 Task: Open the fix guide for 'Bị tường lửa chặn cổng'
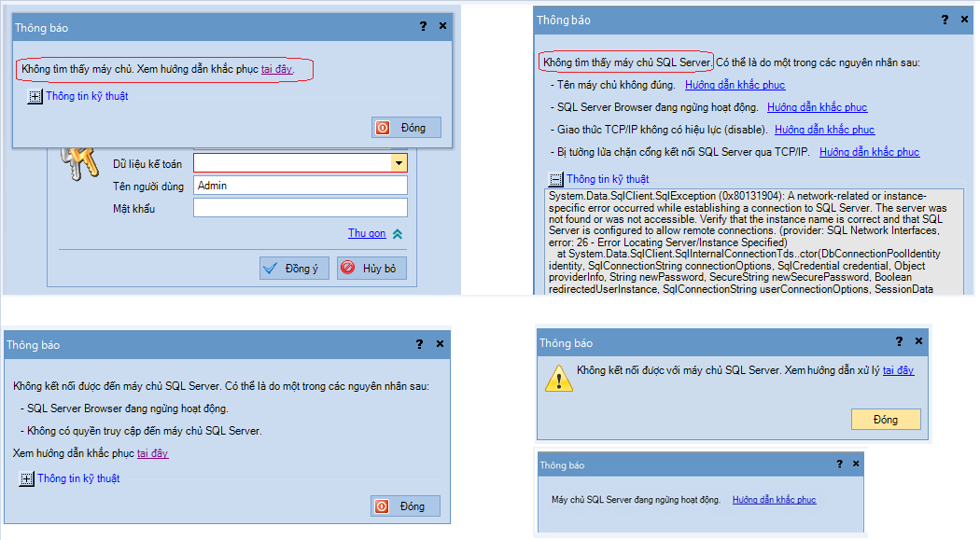(869, 152)
